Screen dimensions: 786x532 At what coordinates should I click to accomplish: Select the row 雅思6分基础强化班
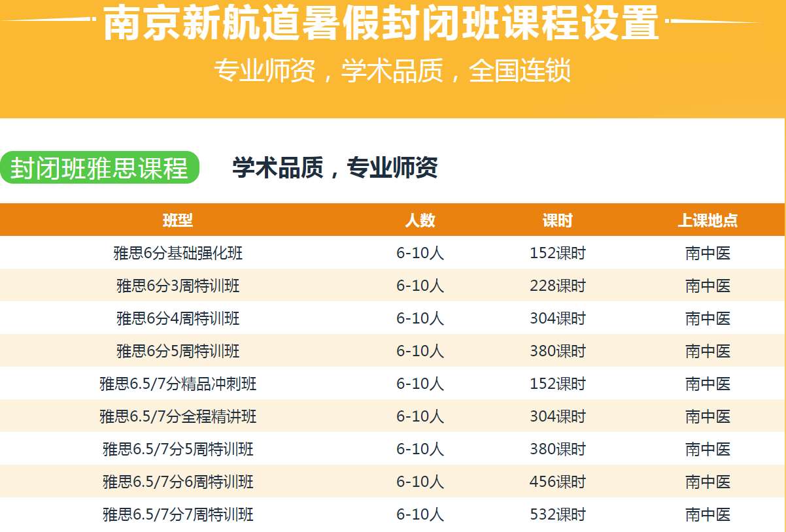point(392,253)
